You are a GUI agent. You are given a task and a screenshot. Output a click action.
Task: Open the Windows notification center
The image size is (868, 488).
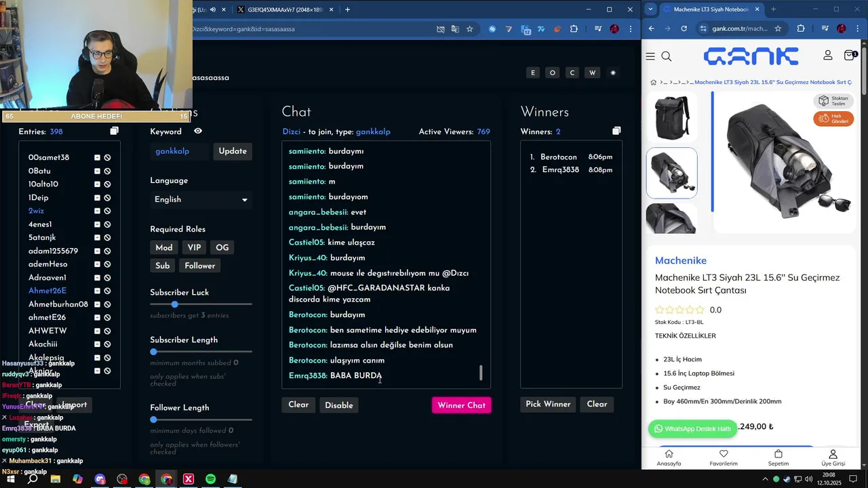tap(852, 479)
